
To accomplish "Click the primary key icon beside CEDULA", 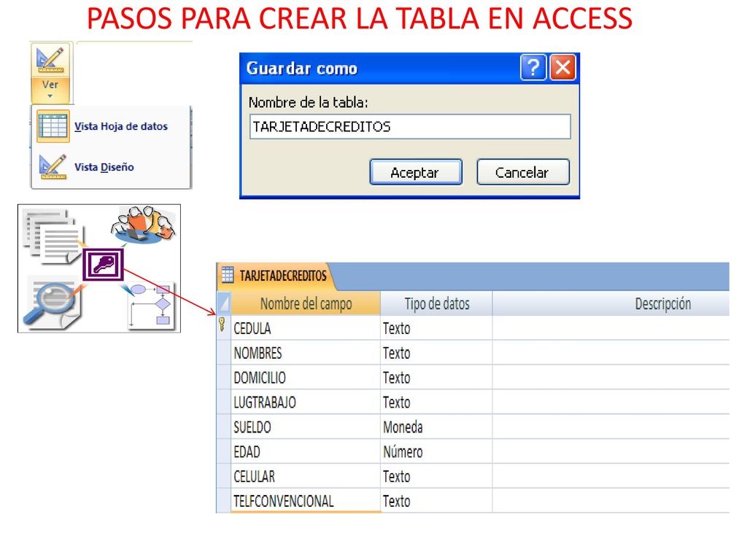I will pyautogui.click(x=222, y=325).
